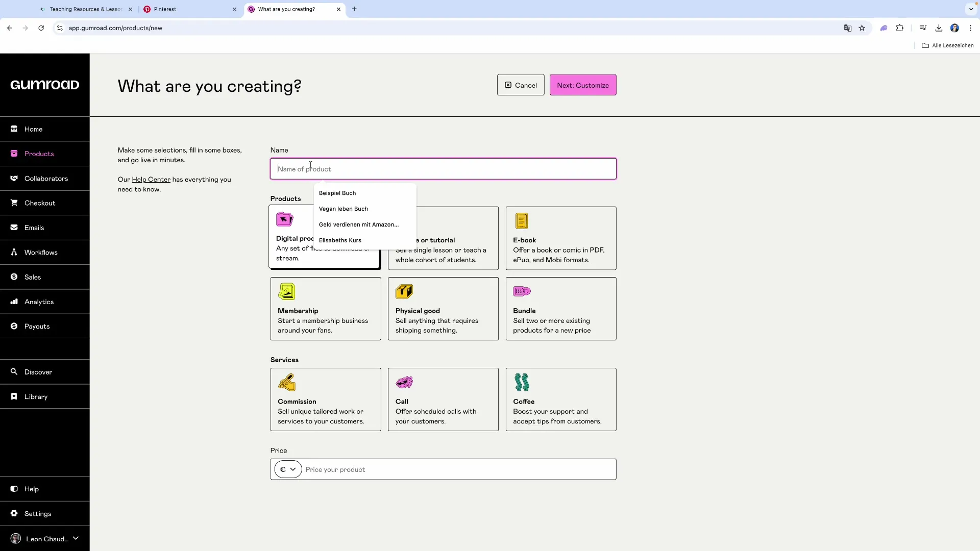980x551 pixels.
Task: Pick the Coffee service icon
Action: pyautogui.click(x=522, y=382)
